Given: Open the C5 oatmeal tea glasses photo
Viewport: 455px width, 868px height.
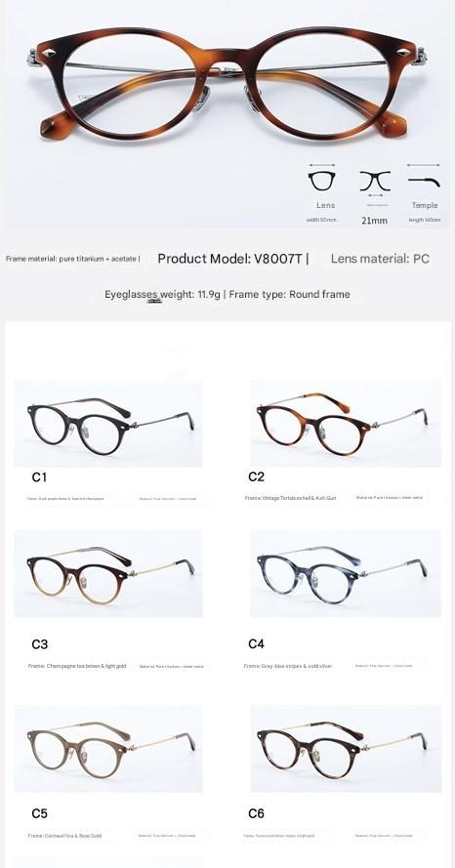Looking at the screenshot, I should pyautogui.click(x=108, y=748).
